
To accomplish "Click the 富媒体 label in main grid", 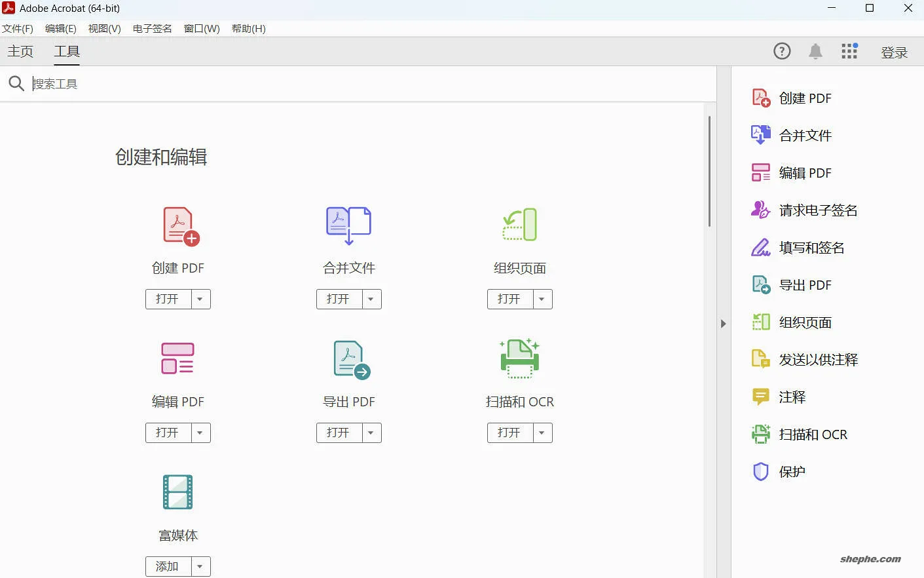I will tap(178, 535).
